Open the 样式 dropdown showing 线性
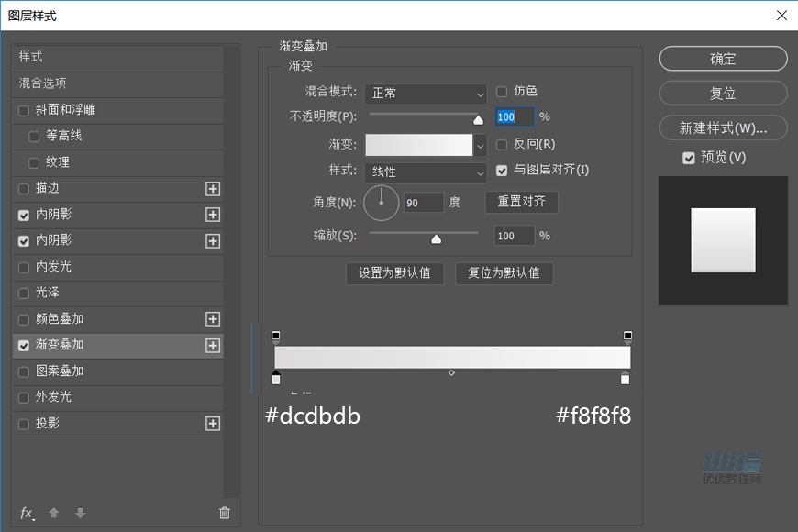This screenshot has height=532, width=798. [426, 172]
